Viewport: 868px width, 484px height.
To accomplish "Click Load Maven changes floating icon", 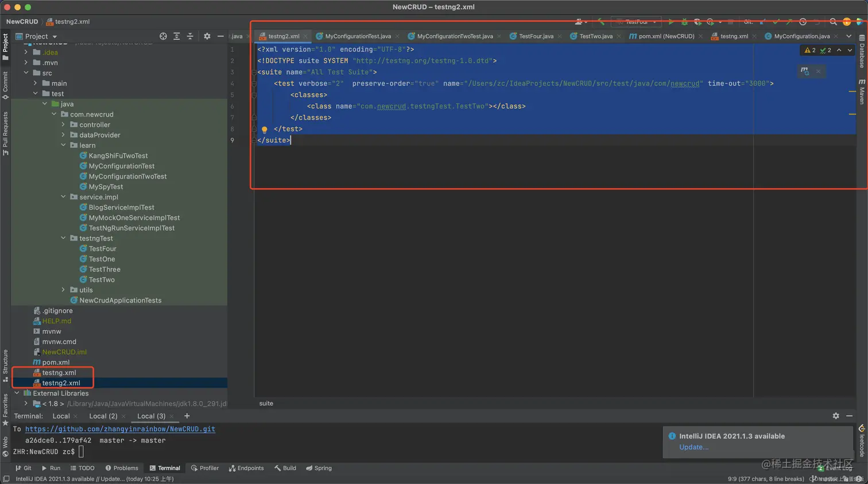I will coord(805,71).
